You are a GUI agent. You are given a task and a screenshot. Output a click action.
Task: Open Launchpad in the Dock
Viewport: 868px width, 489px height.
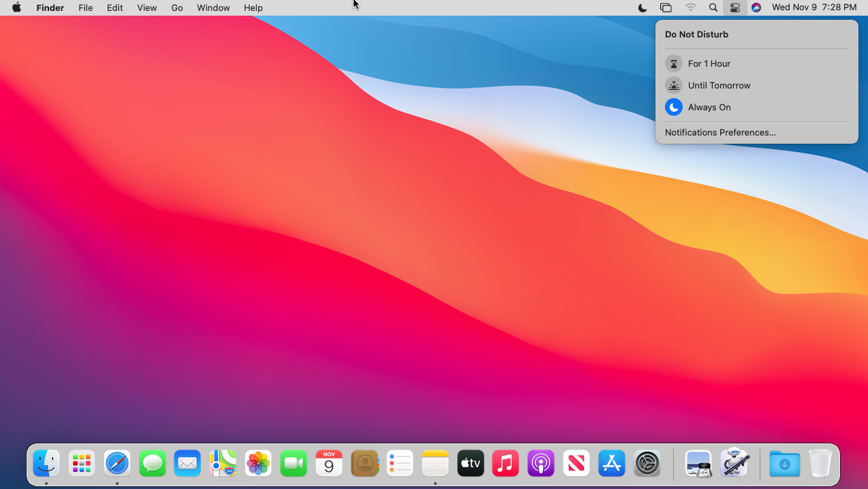pos(82,464)
